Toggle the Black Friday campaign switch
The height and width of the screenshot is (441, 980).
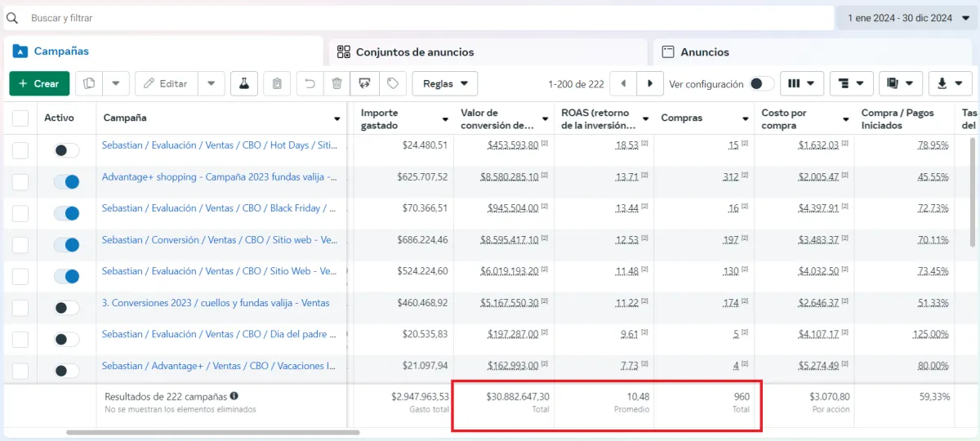(66, 213)
